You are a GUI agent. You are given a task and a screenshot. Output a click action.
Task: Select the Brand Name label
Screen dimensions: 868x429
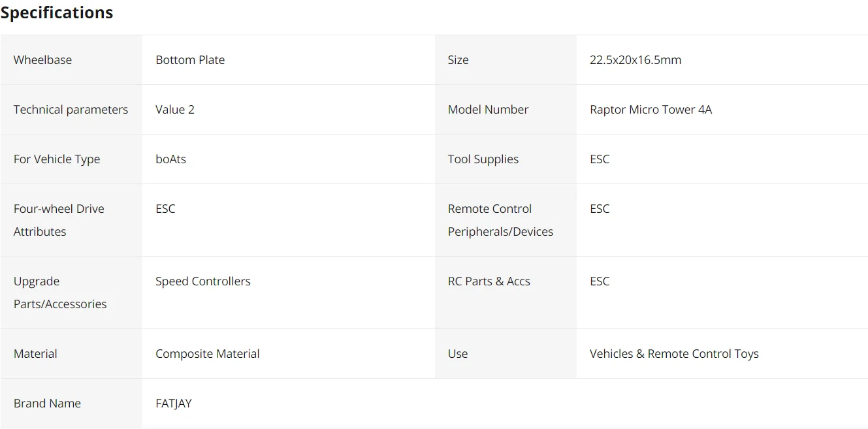click(x=47, y=404)
